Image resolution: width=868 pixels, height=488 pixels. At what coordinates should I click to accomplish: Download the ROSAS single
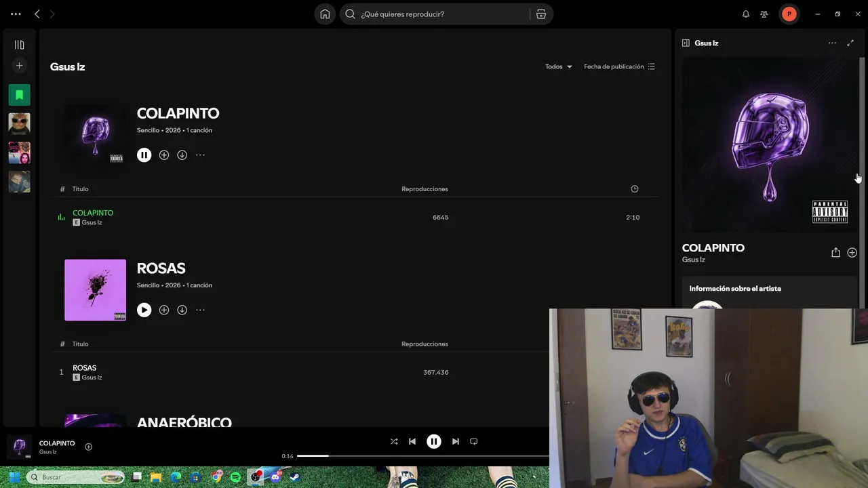click(182, 310)
